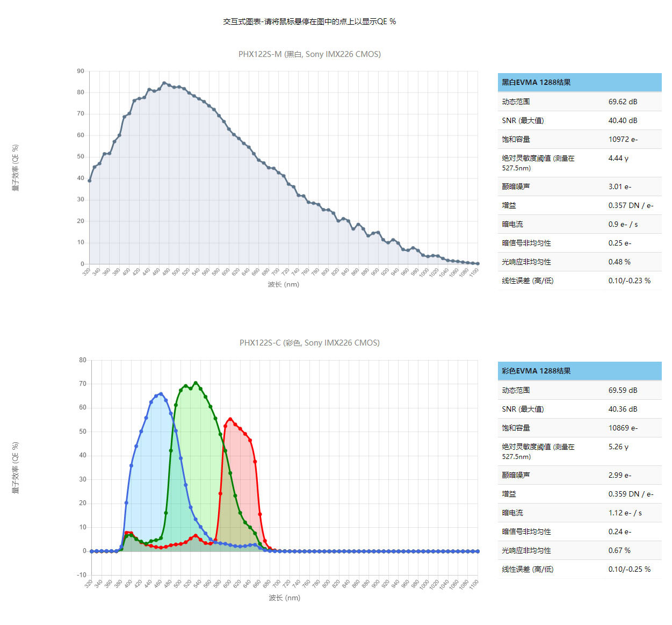This screenshot has height=625, width=672.
Task: Click the 40.36 dB SNR value in color table
Action: point(623,409)
